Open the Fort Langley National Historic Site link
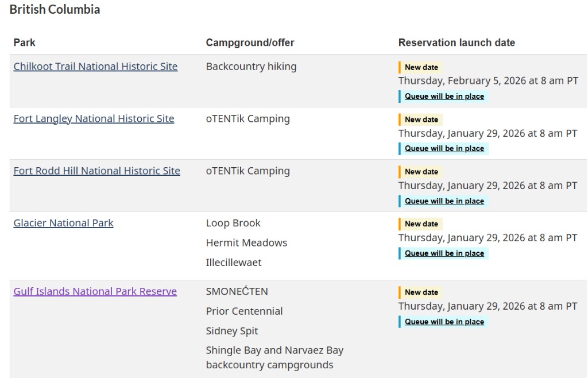Screen dimensions: 588x378 tap(94, 119)
